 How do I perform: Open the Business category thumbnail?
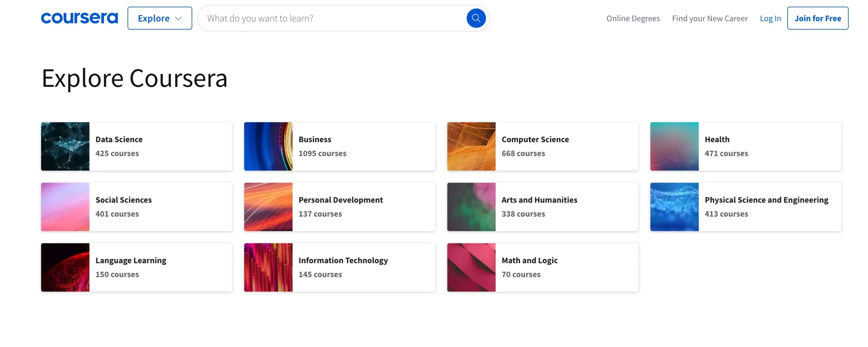268,146
